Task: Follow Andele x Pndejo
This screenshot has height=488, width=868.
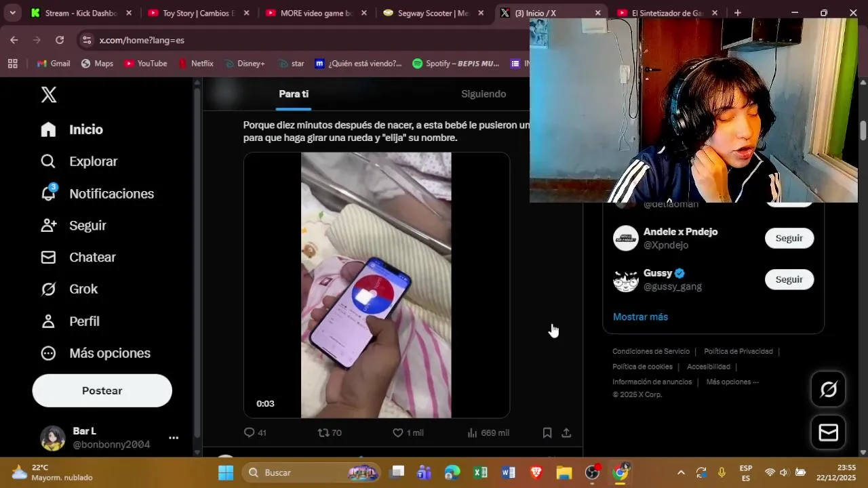Action: click(x=789, y=238)
